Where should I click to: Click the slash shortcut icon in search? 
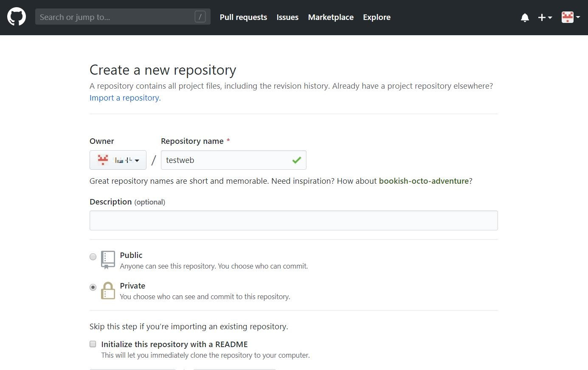pyautogui.click(x=200, y=17)
